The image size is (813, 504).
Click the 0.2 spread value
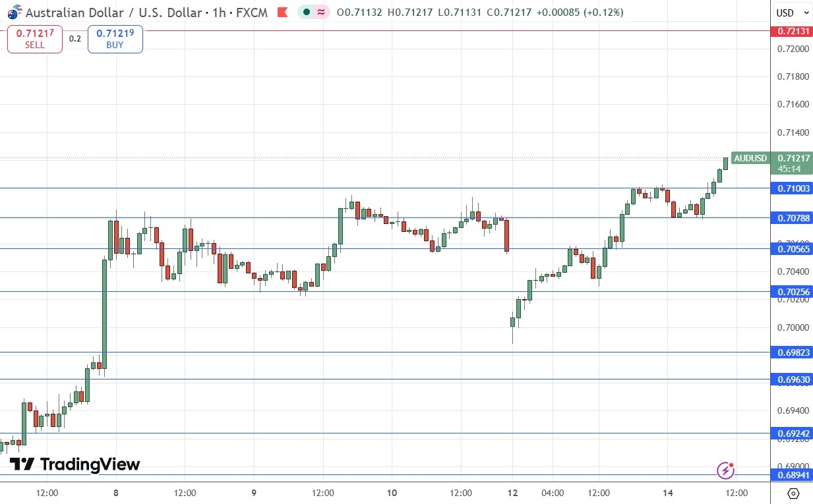[75, 39]
